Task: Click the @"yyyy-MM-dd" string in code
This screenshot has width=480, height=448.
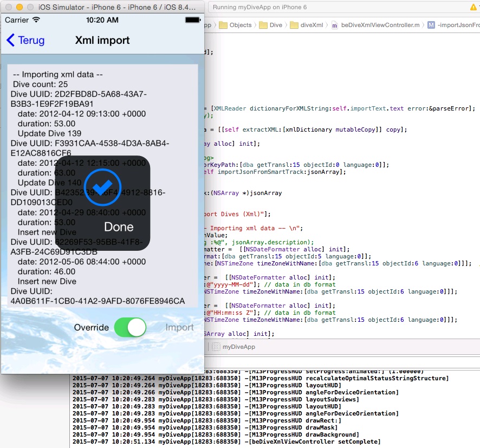Action: (x=231, y=284)
